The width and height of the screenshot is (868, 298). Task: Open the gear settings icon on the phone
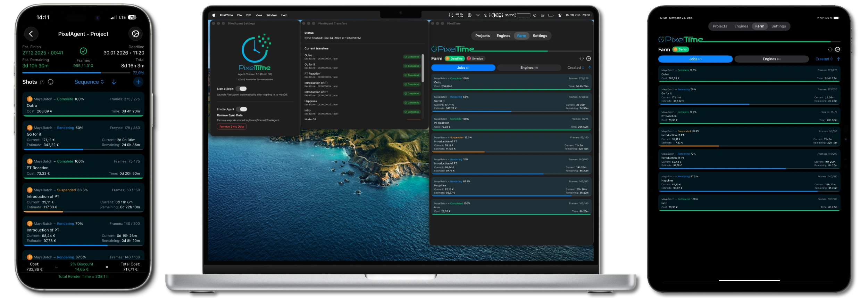(135, 34)
